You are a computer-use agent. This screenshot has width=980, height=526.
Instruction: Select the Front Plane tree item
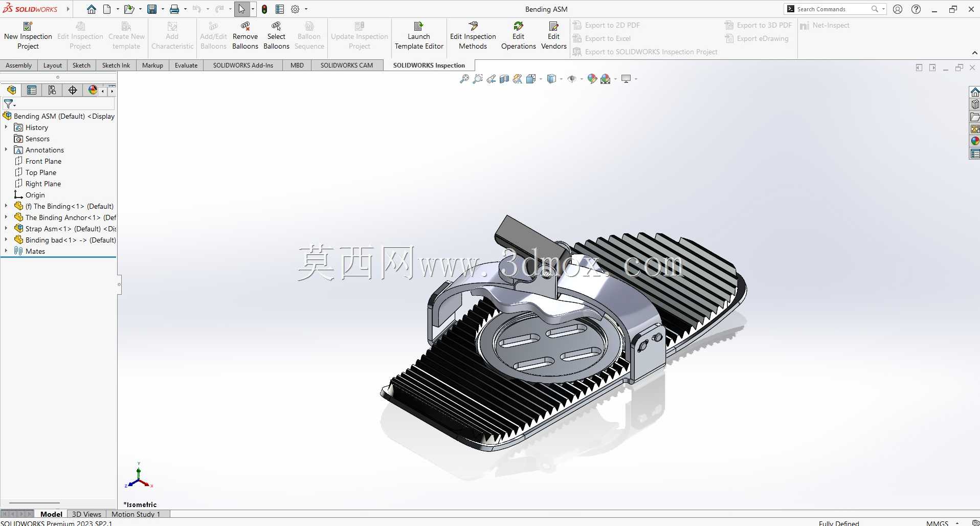tap(43, 161)
